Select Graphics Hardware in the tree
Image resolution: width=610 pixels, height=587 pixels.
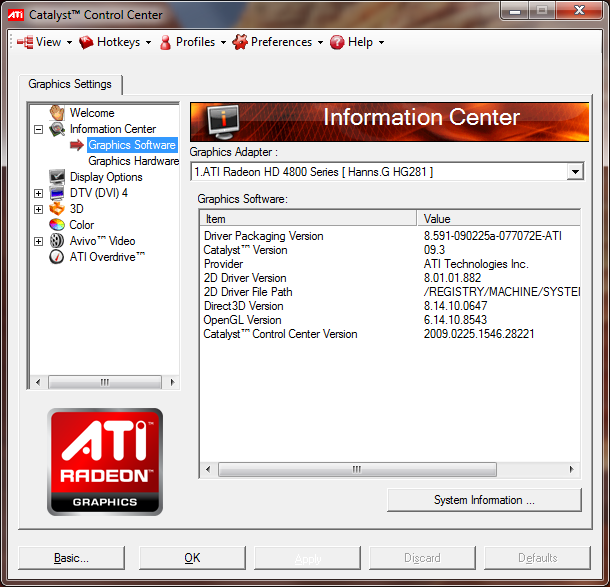tap(133, 161)
